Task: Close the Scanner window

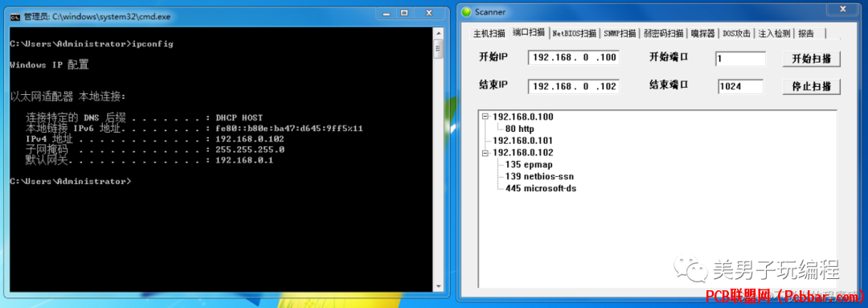Action: 843,9
